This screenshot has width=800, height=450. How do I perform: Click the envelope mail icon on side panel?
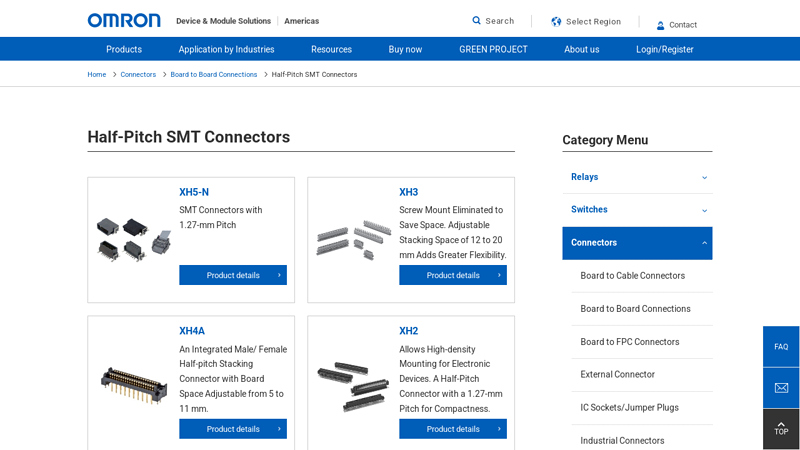pyautogui.click(x=781, y=388)
